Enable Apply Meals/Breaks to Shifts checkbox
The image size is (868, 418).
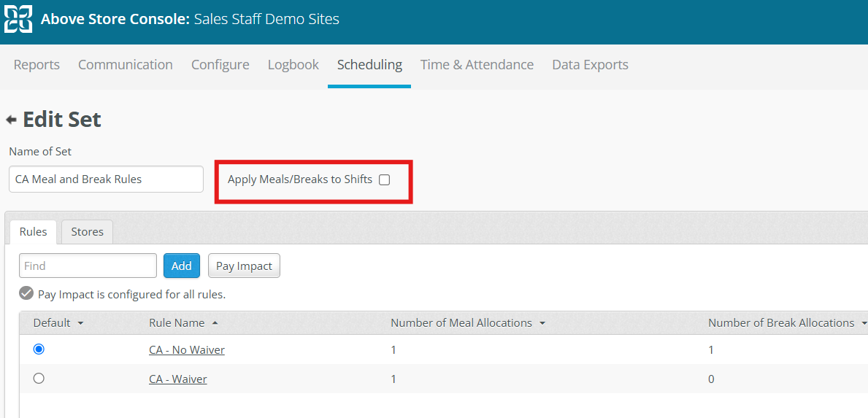[x=384, y=179]
